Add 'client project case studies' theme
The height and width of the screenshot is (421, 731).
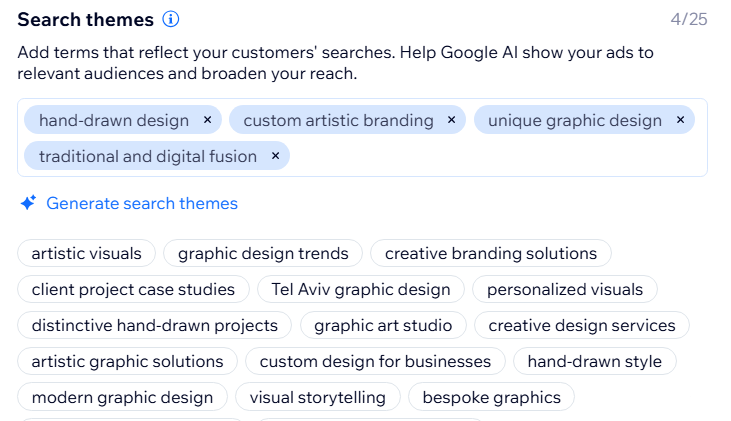tap(133, 290)
